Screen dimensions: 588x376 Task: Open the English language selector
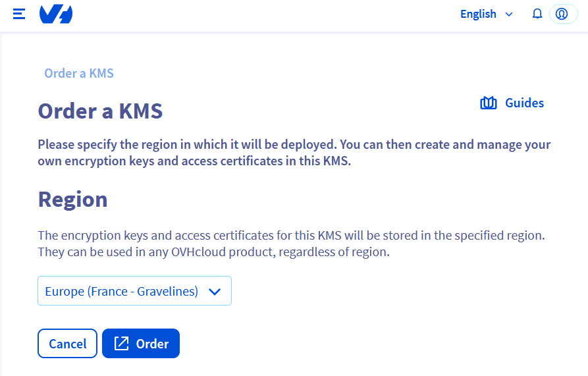[478, 14]
